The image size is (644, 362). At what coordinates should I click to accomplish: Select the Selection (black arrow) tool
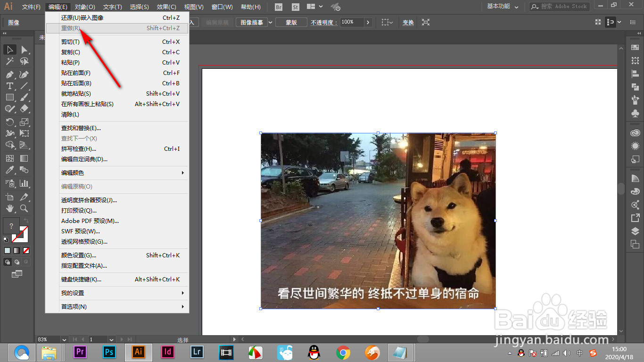click(x=10, y=49)
